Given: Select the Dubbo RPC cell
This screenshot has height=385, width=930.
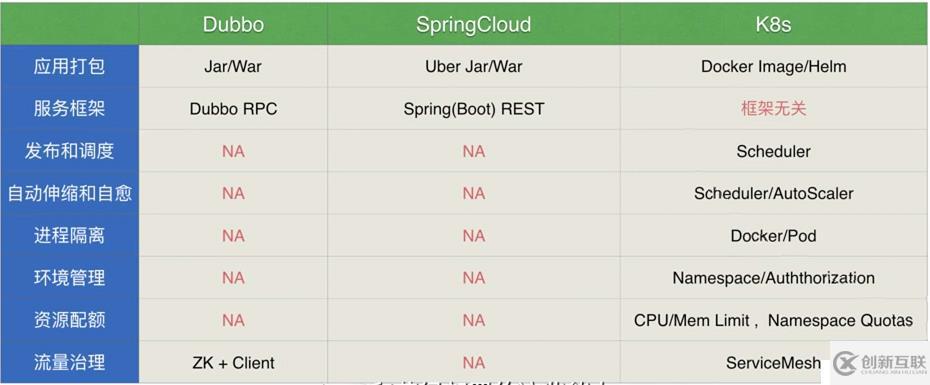Looking at the screenshot, I should coord(233,109).
